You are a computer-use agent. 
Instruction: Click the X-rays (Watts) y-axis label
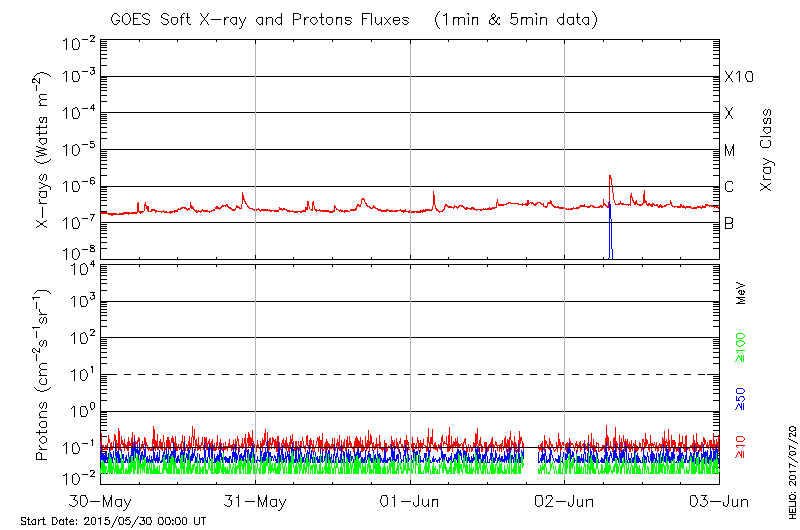(x=43, y=150)
